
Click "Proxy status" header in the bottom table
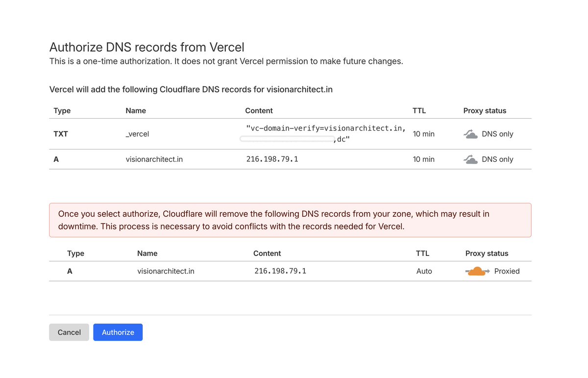487,253
